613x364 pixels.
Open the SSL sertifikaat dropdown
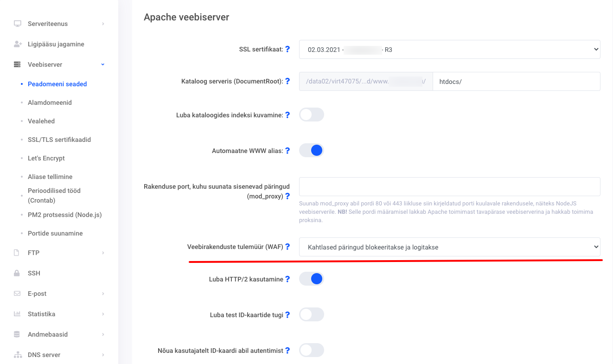449,49
